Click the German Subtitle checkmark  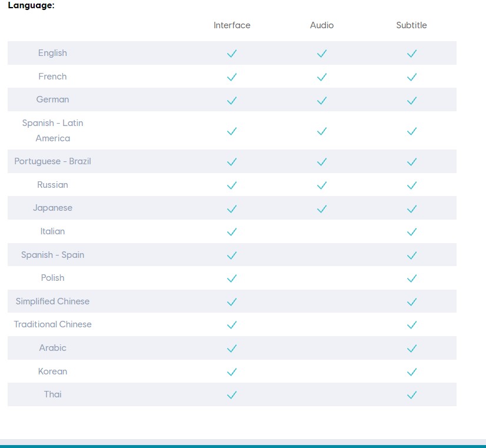click(x=412, y=100)
